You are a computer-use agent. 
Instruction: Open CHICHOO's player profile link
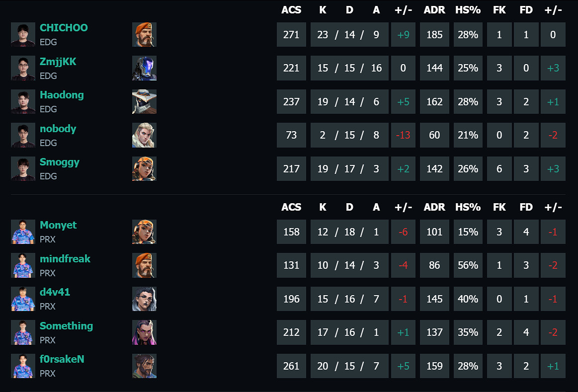pos(64,28)
